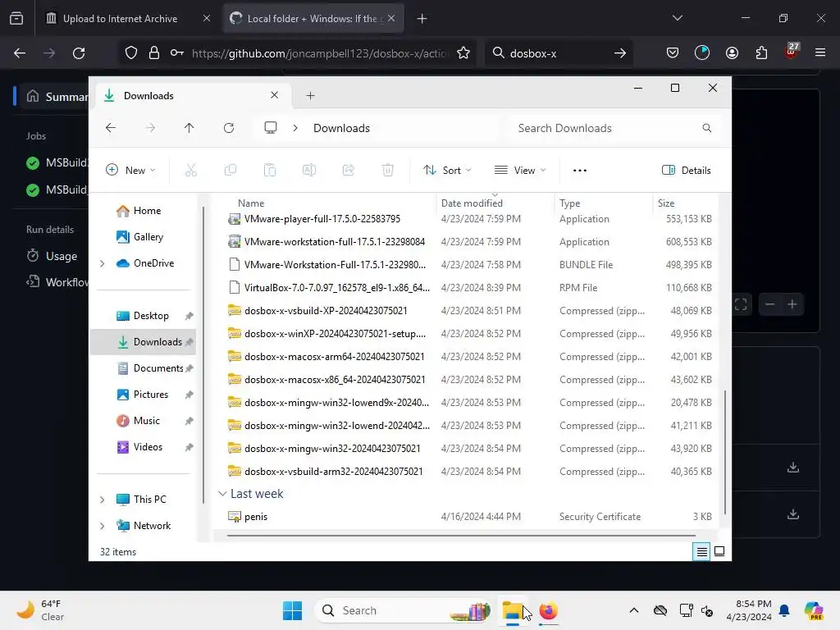The width and height of the screenshot is (840, 630).
Task: Toggle the Details pane in Explorer
Action: coord(687,171)
